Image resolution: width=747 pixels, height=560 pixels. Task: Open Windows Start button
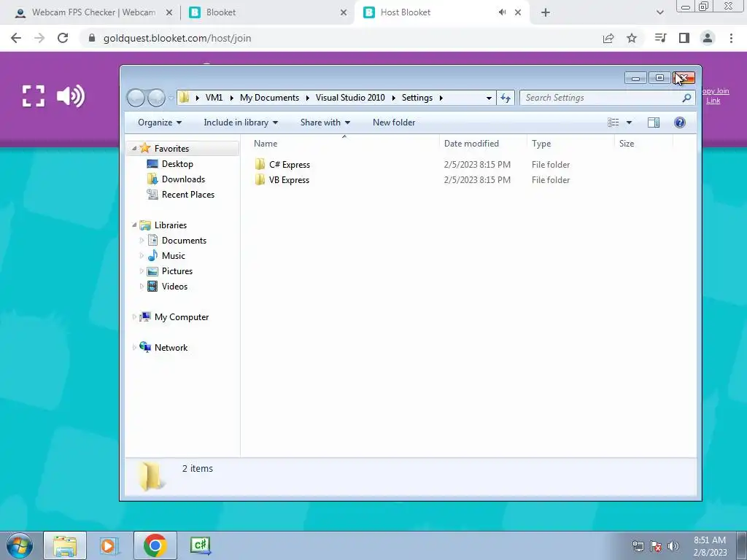click(x=19, y=545)
